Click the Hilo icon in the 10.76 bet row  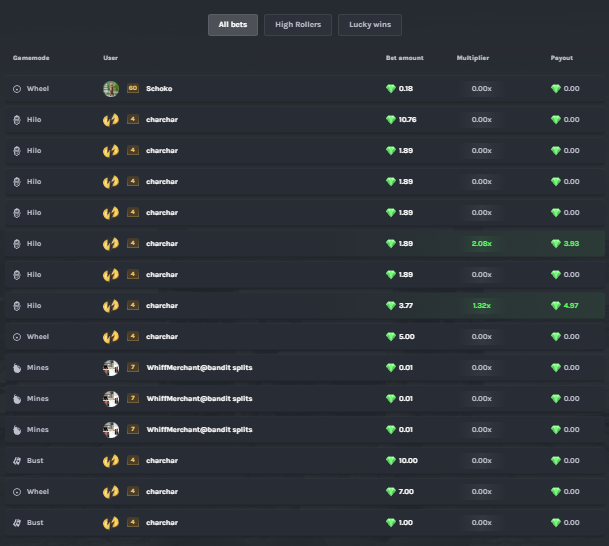(17, 120)
